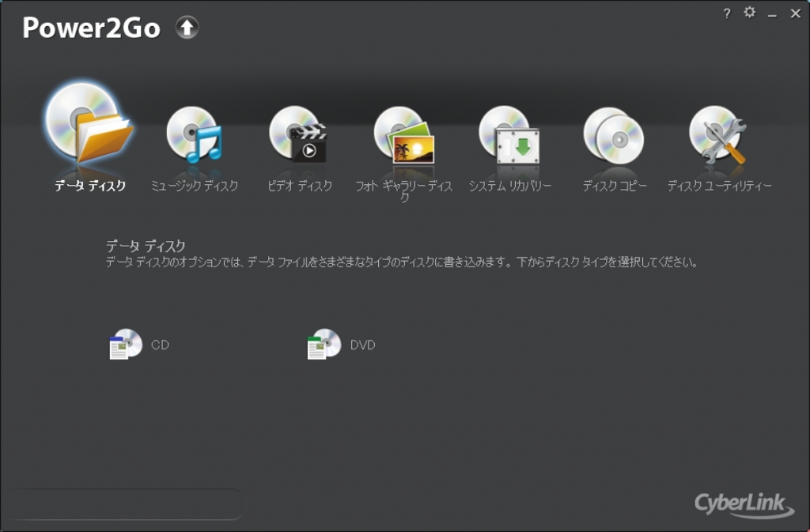Open the ディスク コピー disc copy icon
The height and width of the screenshot is (532, 810).
coord(614,136)
